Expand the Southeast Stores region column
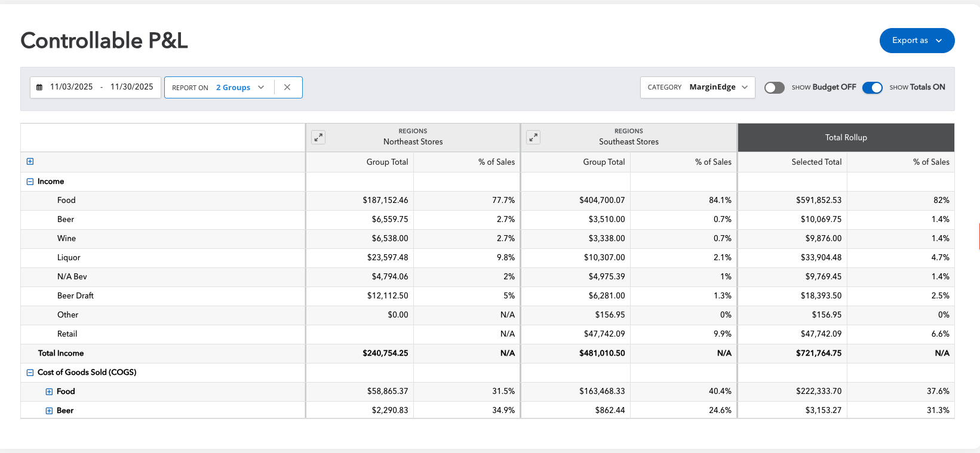The image size is (980, 453). point(533,137)
